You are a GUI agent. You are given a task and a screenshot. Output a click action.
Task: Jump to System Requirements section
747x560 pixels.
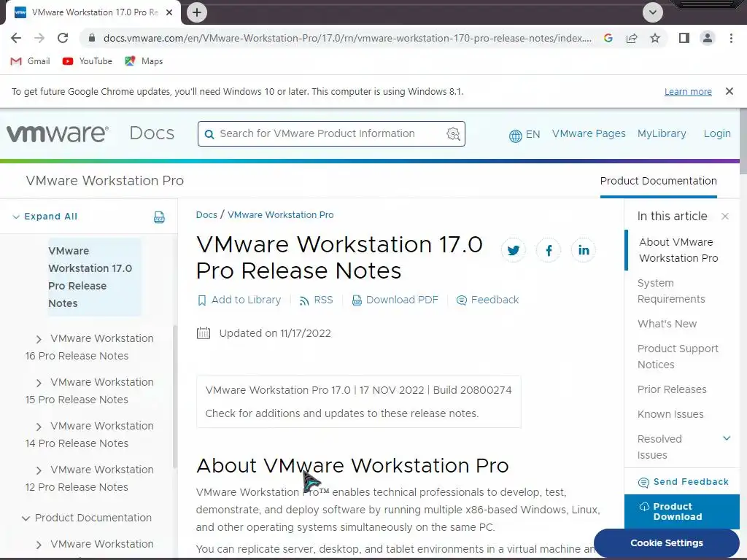click(x=671, y=291)
